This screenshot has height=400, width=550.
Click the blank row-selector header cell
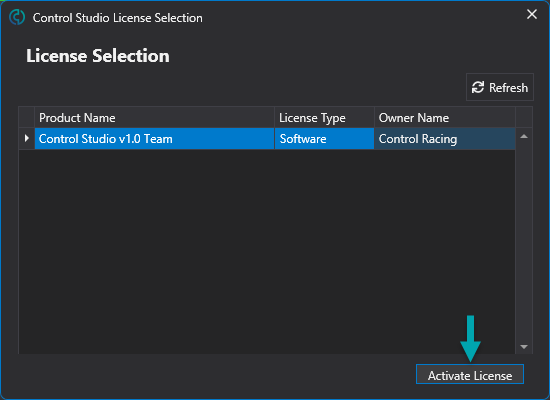tap(27, 118)
